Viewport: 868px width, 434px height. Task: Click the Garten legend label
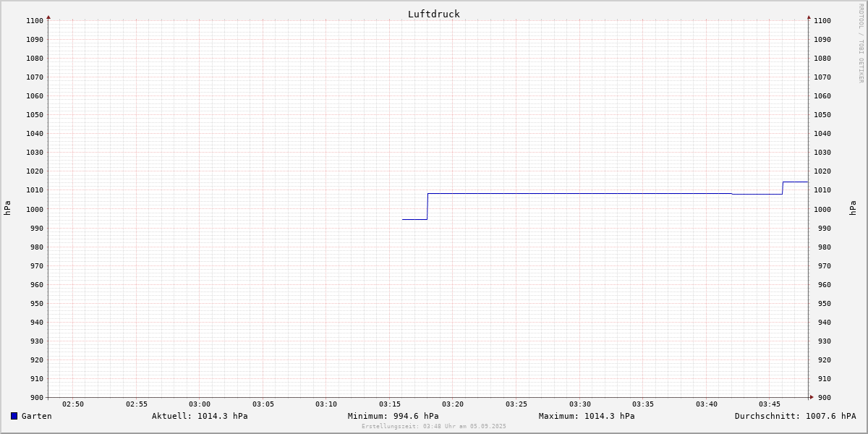pyautogui.click(x=36, y=416)
